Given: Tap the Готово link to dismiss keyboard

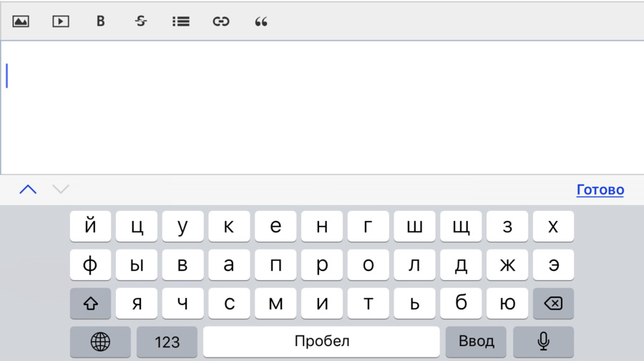Looking at the screenshot, I should pyautogui.click(x=600, y=189).
